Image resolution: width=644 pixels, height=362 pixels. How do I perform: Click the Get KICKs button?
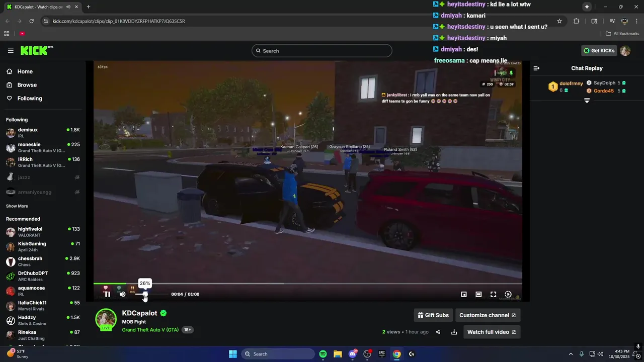click(599, 51)
